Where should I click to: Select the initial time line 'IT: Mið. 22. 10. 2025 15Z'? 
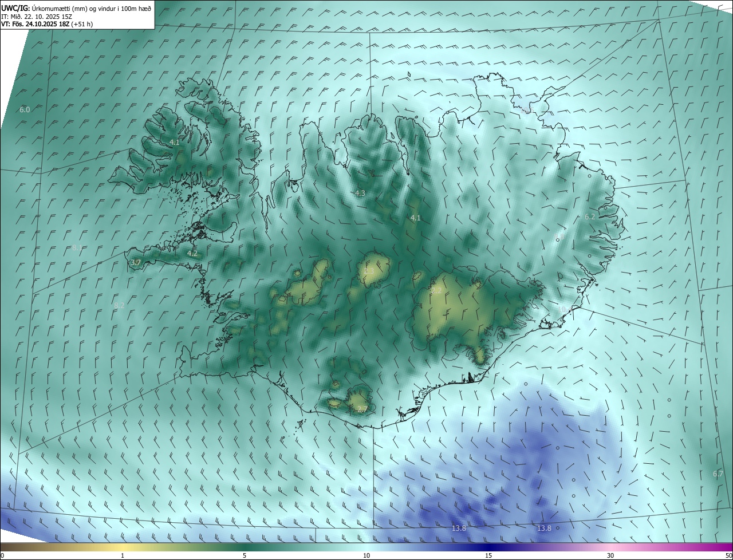pyautogui.click(x=36, y=16)
